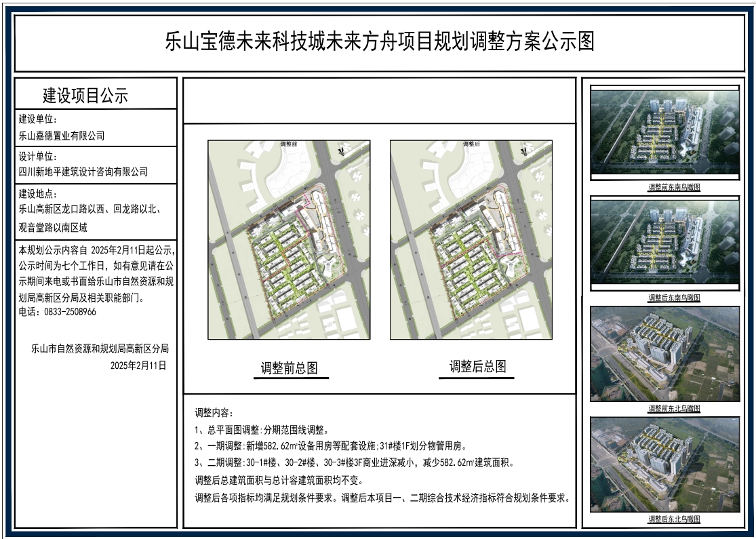Click the signature 乐山市自然资源和规划局高新区分局
Screen dimensions: 756x539
click(100, 350)
